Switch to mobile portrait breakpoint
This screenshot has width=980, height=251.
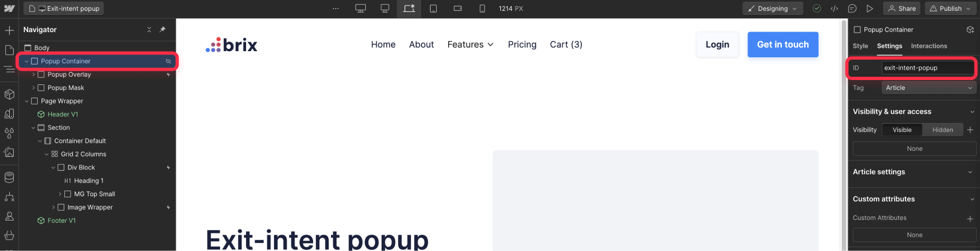[x=482, y=9]
